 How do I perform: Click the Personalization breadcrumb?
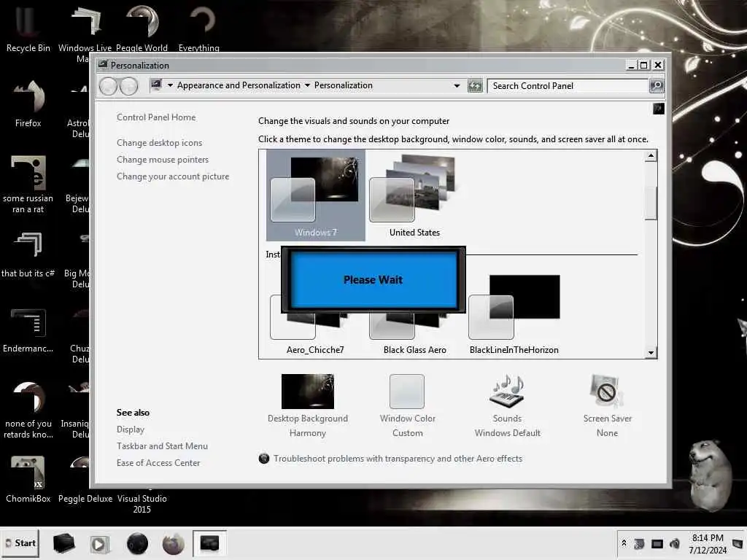pyautogui.click(x=343, y=85)
